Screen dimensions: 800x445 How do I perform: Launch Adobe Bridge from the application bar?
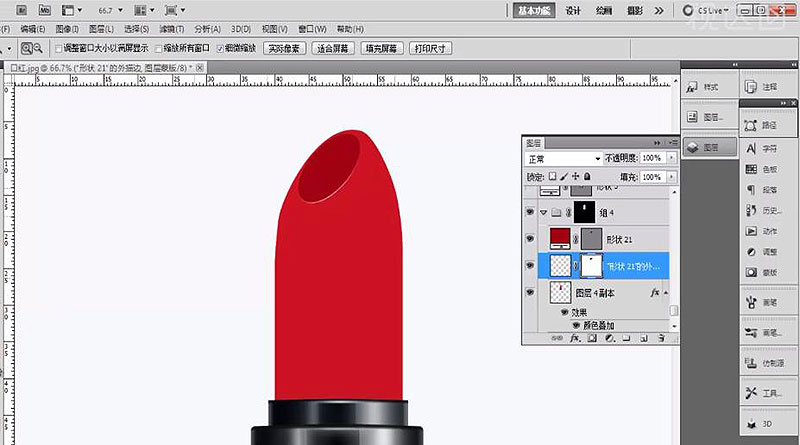(x=21, y=10)
